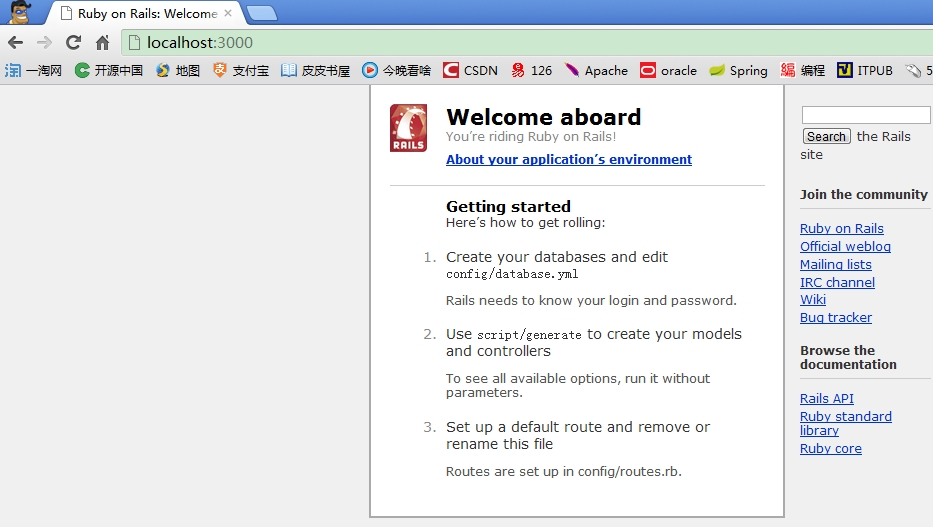Screen dimensions: 933x527
Task: Click the script/generate code text
Action: point(529,335)
